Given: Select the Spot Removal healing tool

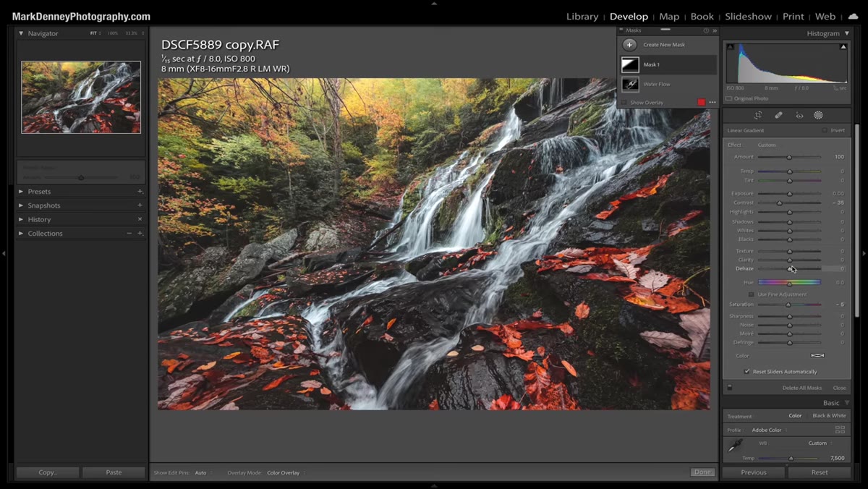Looking at the screenshot, I should click(779, 115).
